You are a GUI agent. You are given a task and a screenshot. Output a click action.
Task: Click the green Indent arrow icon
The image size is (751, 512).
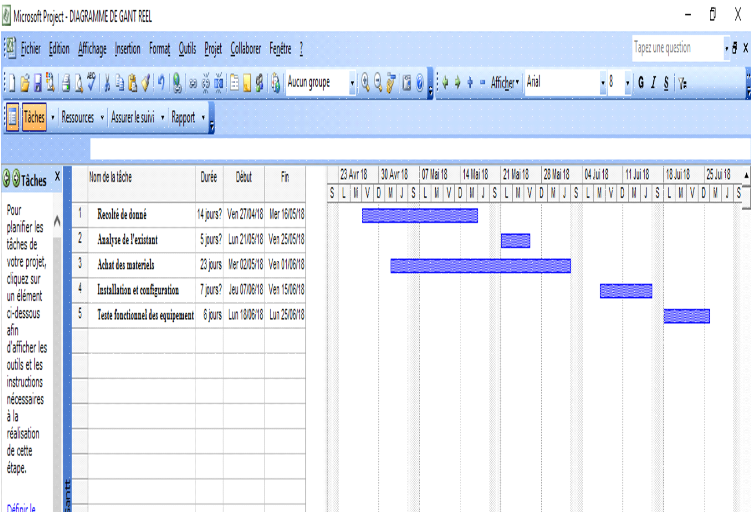[x=456, y=83]
